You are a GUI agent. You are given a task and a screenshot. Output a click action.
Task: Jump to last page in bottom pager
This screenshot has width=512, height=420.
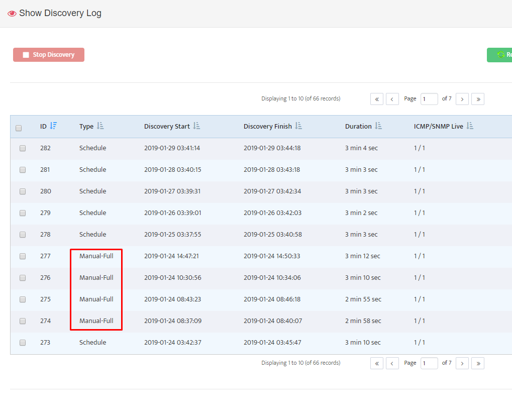[478, 363]
